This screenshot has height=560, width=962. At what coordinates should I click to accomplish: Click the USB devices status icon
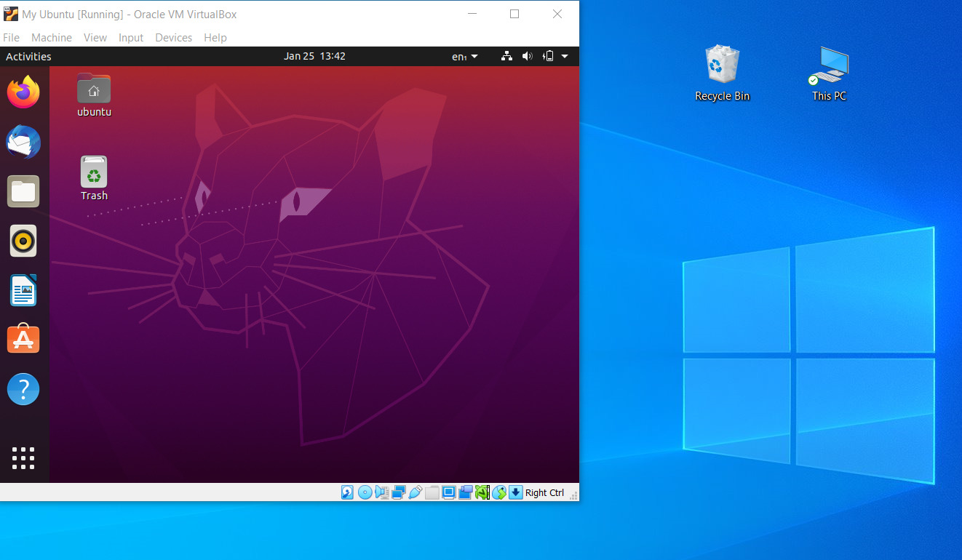[x=416, y=492]
